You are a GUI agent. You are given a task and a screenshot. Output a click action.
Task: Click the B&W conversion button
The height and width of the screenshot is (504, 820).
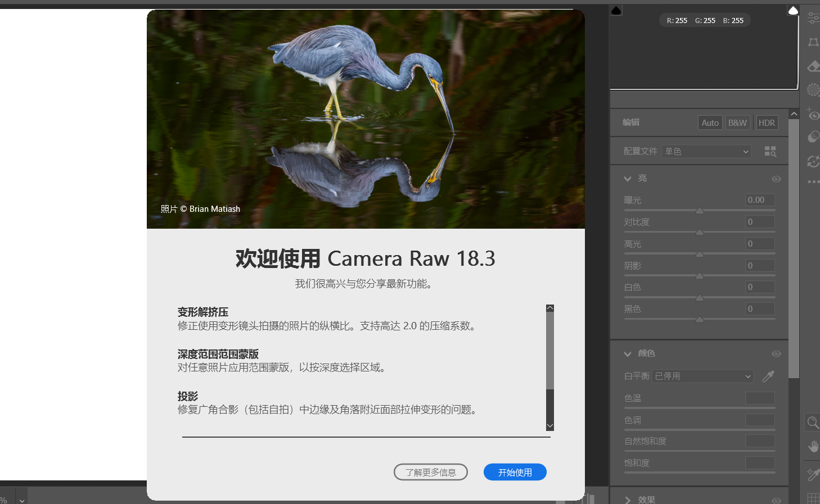tap(737, 122)
